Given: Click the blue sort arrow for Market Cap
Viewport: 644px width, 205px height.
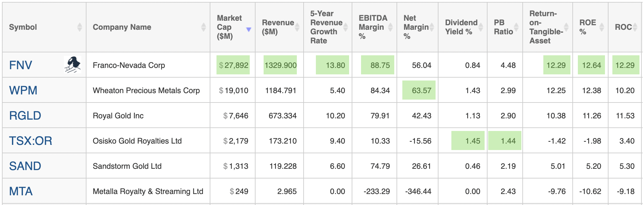Looking at the screenshot, I should click(x=249, y=29).
